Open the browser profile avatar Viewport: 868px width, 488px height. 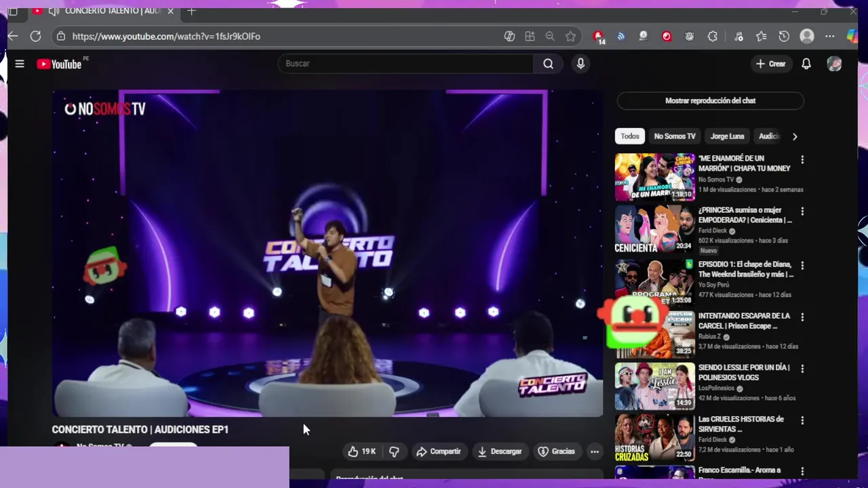tap(807, 37)
